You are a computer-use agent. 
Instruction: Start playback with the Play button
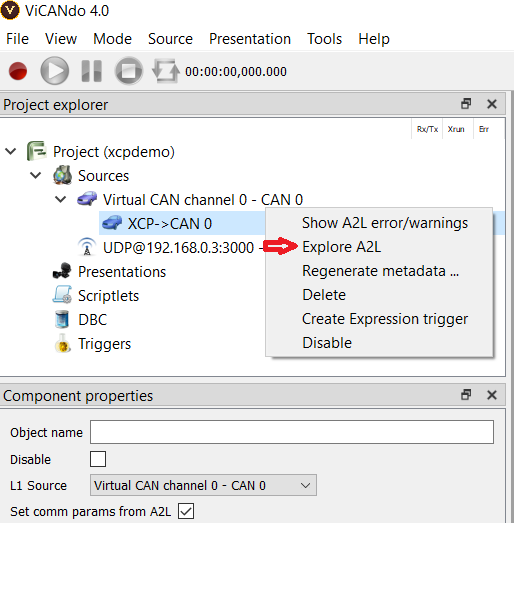coord(54,71)
